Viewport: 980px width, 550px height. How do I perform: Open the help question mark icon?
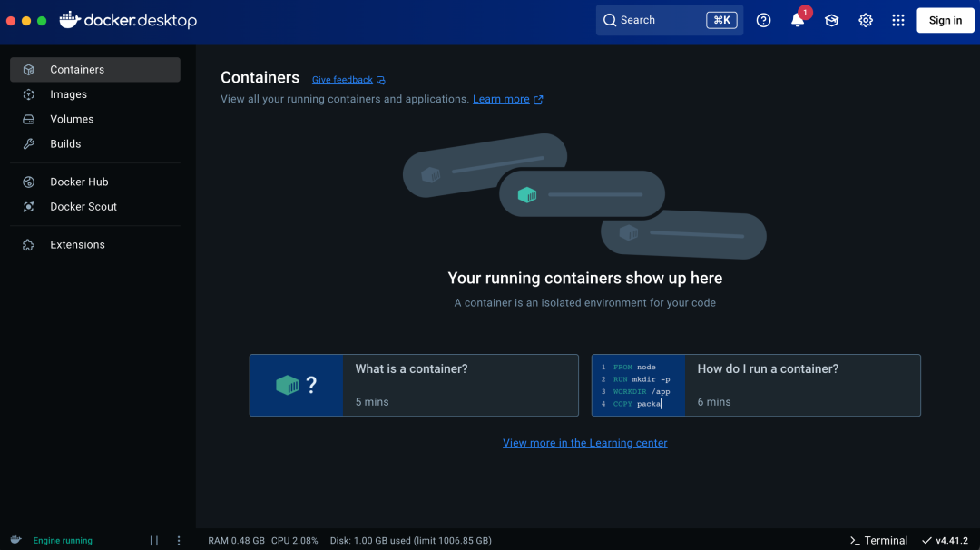(763, 20)
